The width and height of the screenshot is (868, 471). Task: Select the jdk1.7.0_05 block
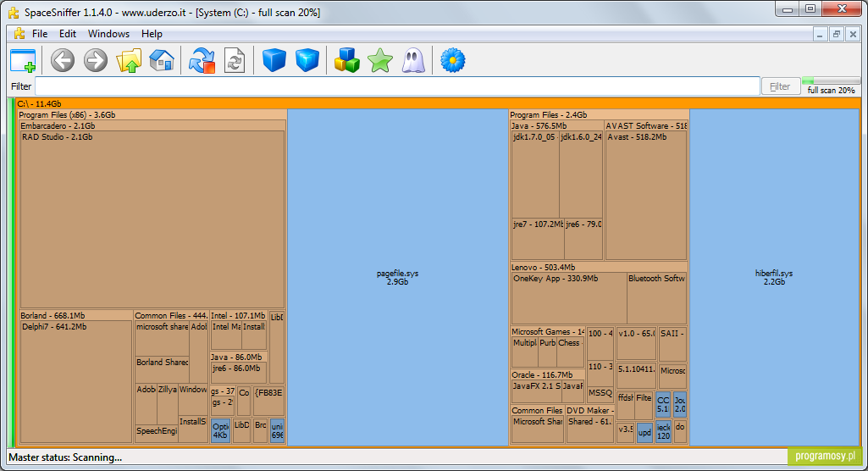(x=535, y=175)
